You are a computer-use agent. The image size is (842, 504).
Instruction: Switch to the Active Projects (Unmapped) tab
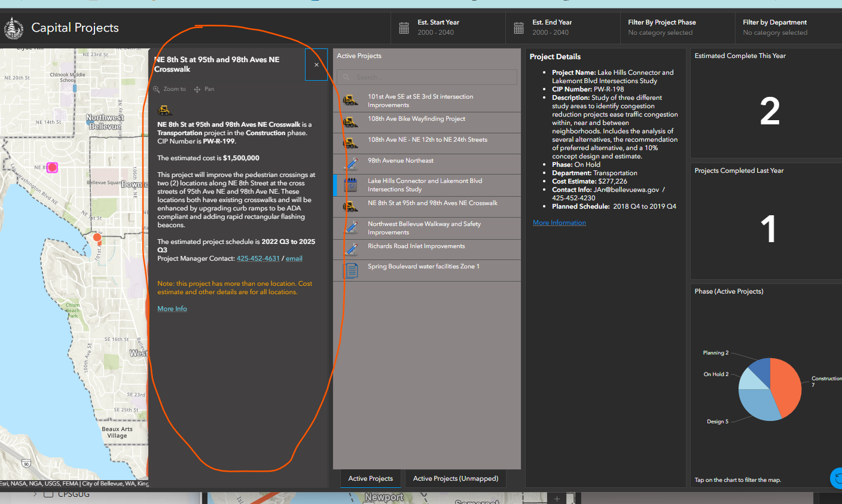(x=455, y=478)
